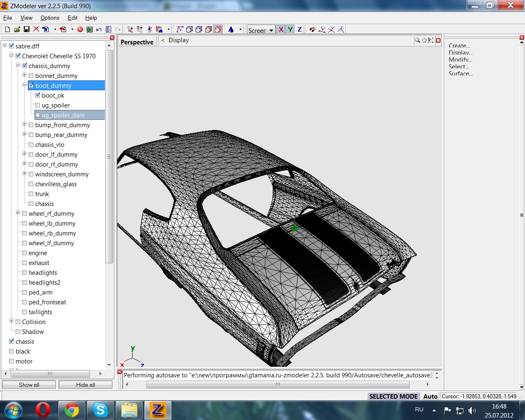Open the Screen axis dropdown
Screen dimensions: 525x420
(x=261, y=30)
